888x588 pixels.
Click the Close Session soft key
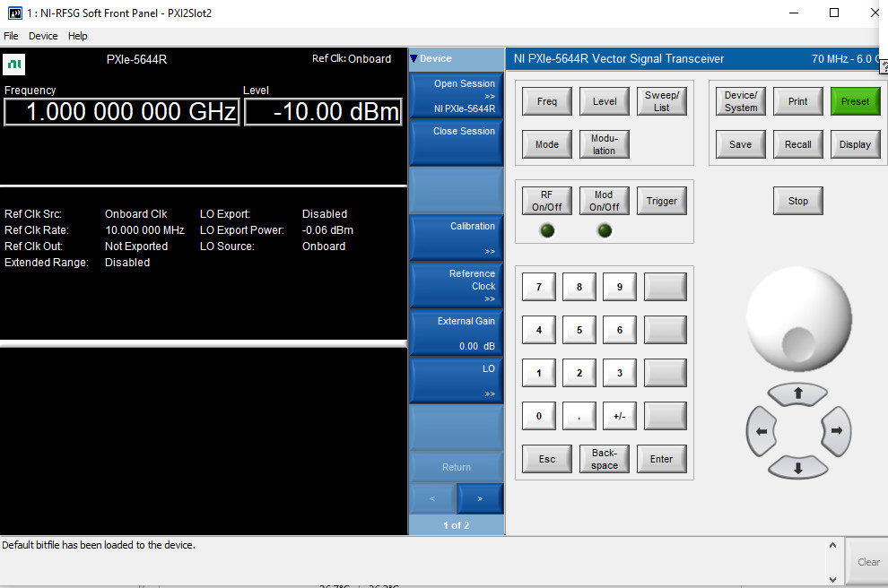click(x=456, y=143)
